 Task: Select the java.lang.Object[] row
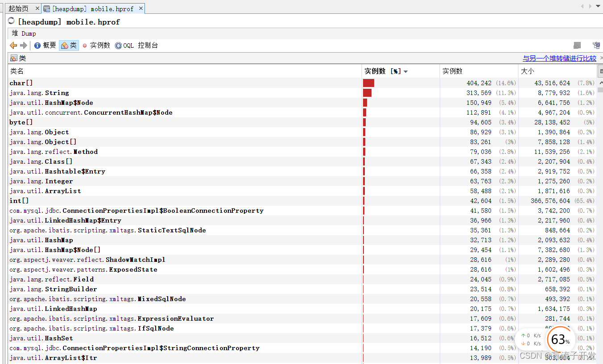coord(302,142)
